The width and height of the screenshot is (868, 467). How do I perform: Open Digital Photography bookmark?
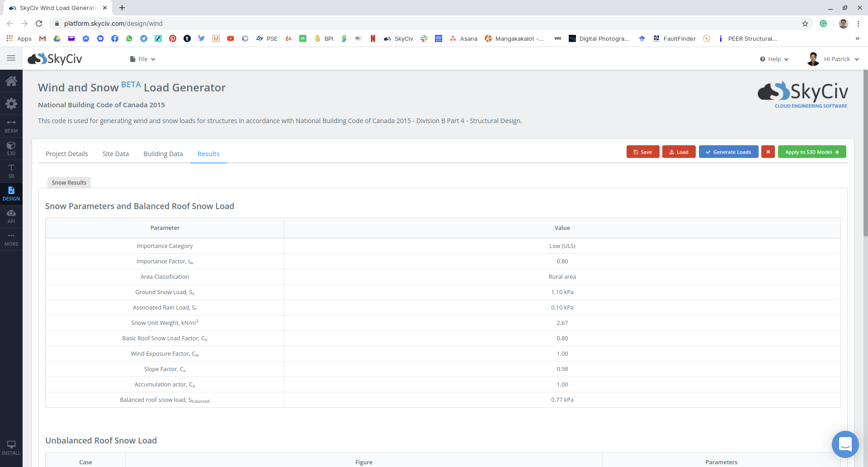point(599,38)
